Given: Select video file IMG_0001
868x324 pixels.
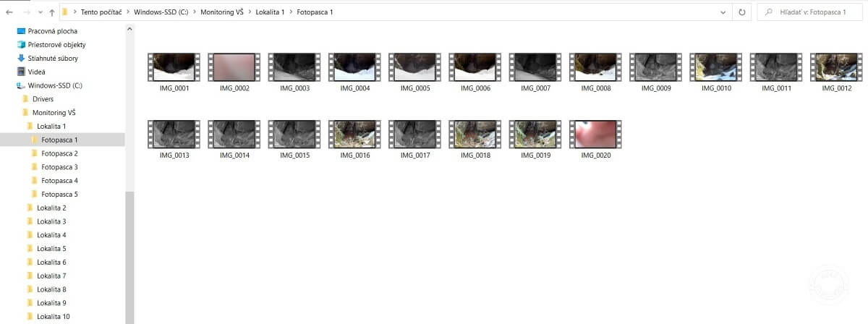Looking at the screenshot, I should pos(173,72).
